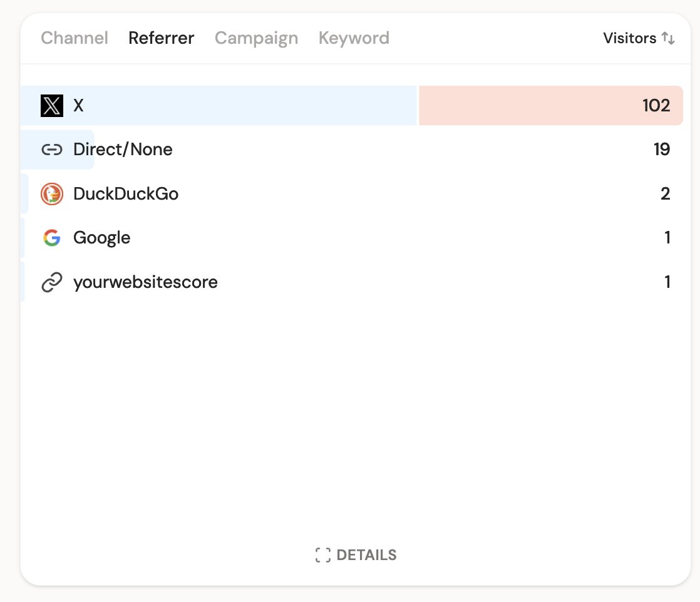The height and width of the screenshot is (602, 700).
Task: Select the Referrer tab
Action: coord(161,38)
